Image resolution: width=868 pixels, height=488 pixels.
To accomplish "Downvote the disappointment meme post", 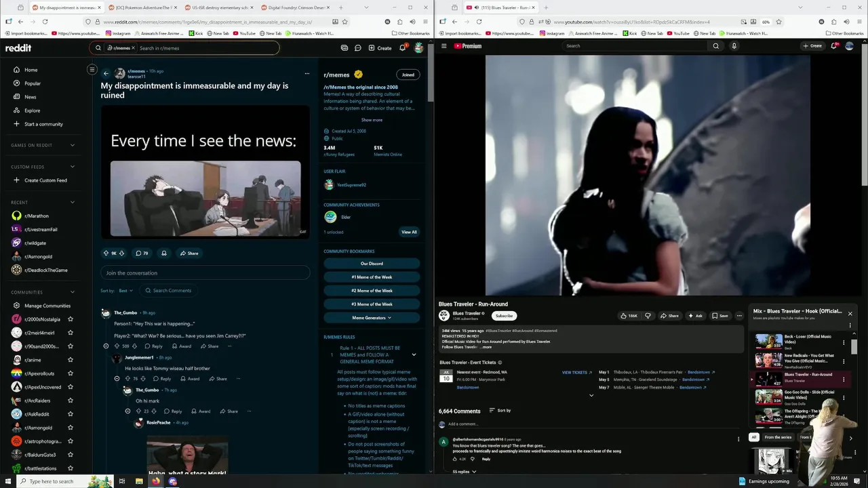I will click(122, 253).
